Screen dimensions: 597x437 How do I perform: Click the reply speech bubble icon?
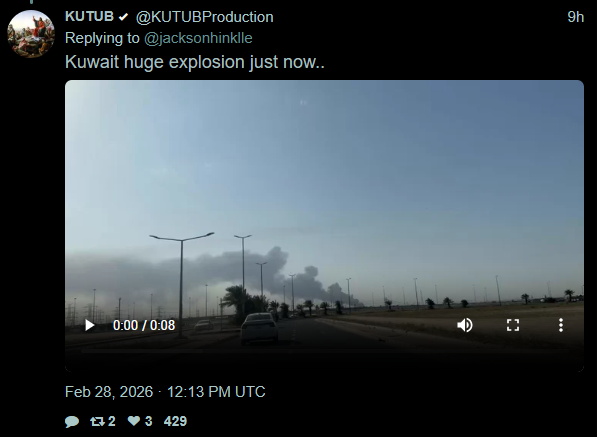[x=72, y=421]
